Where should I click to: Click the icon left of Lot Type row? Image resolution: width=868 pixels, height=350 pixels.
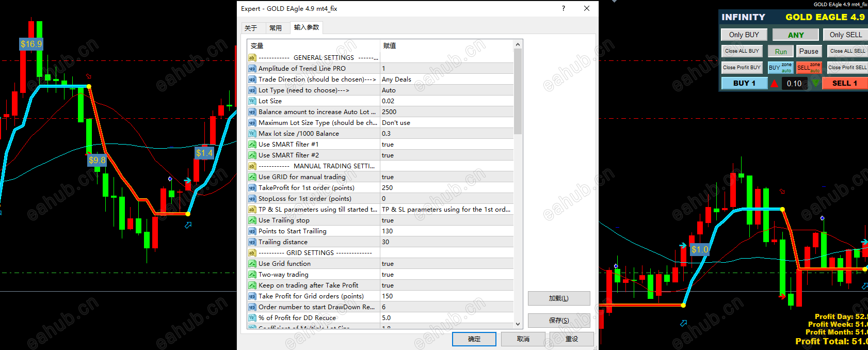pyautogui.click(x=252, y=90)
